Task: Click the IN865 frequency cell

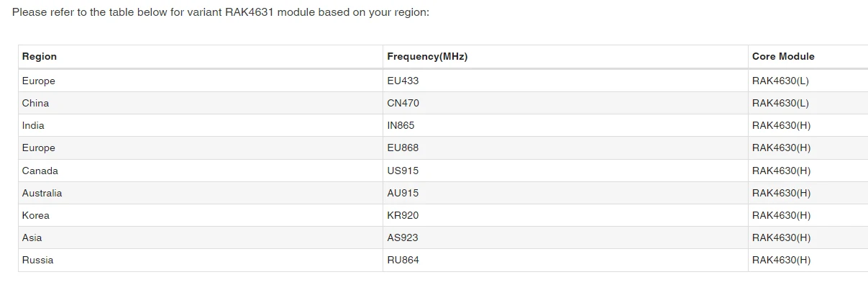Action: [401, 125]
